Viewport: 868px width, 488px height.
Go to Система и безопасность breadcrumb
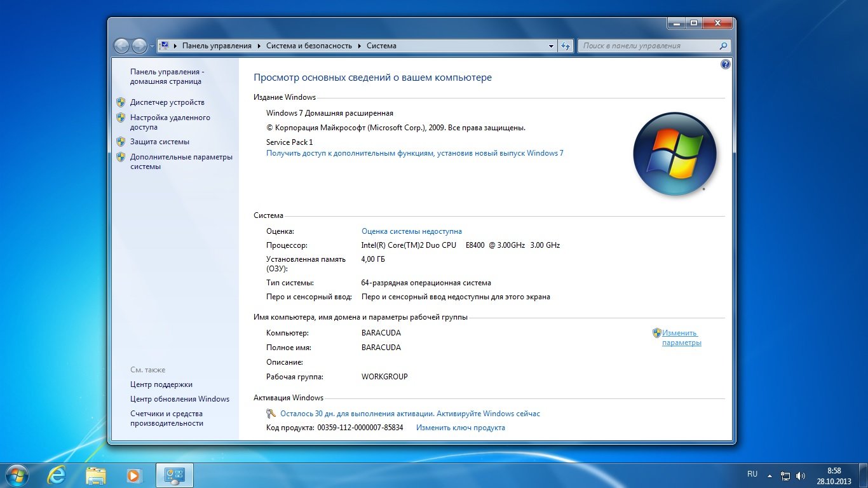pos(309,46)
